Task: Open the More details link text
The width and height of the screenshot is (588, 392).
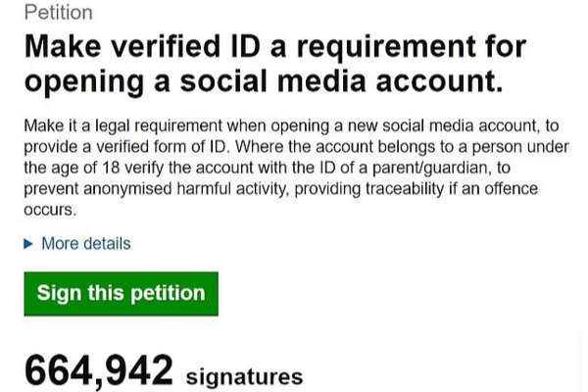Action: click(86, 244)
